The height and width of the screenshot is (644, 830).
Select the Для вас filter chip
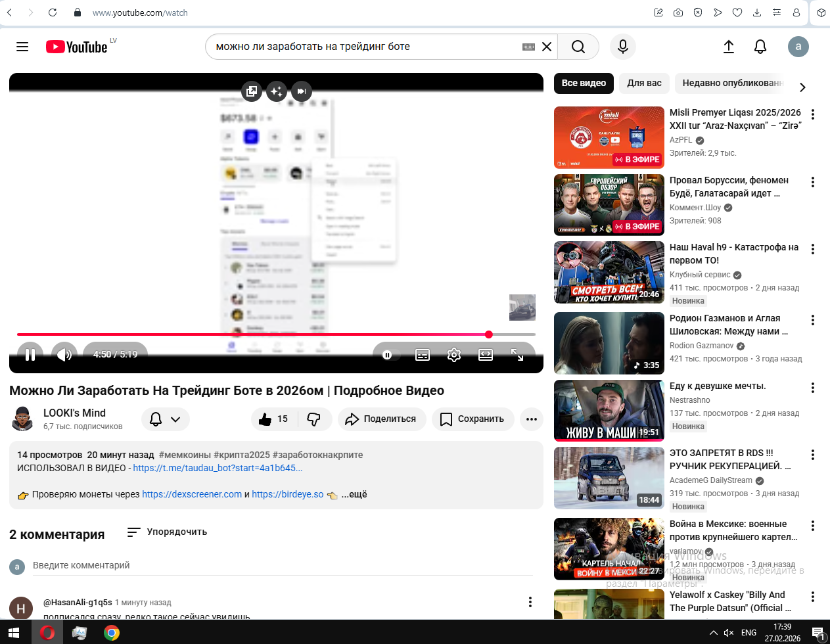tap(644, 83)
